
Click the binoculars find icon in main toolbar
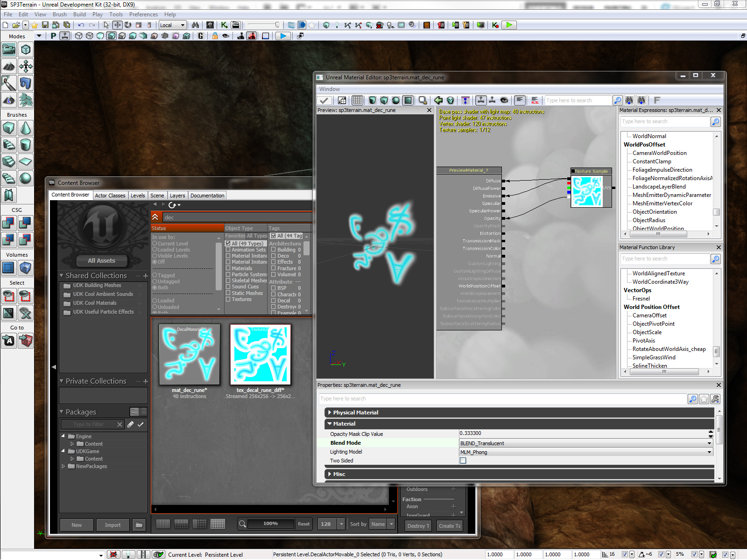pos(195,25)
